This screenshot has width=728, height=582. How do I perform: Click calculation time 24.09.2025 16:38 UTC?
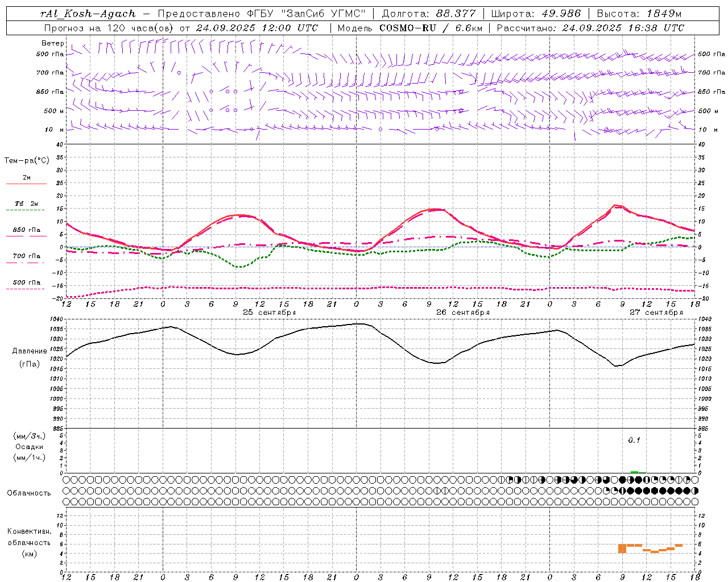point(623,28)
